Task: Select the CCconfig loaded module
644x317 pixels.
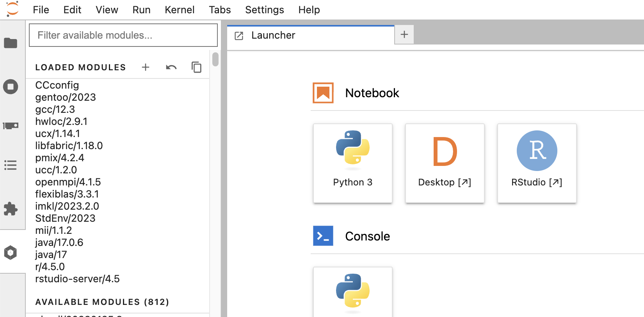Action: [x=57, y=85]
